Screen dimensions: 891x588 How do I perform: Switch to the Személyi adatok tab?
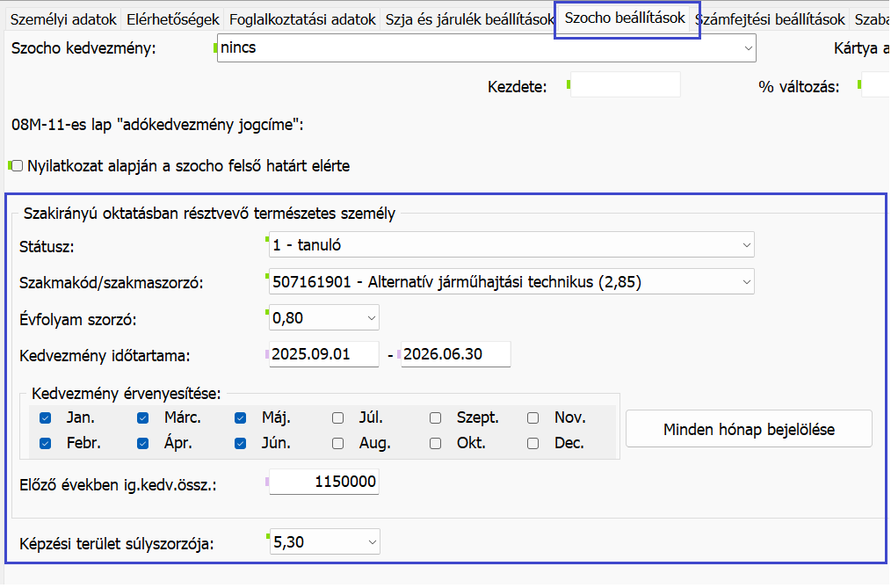pyautogui.click(x=62, y=19)
